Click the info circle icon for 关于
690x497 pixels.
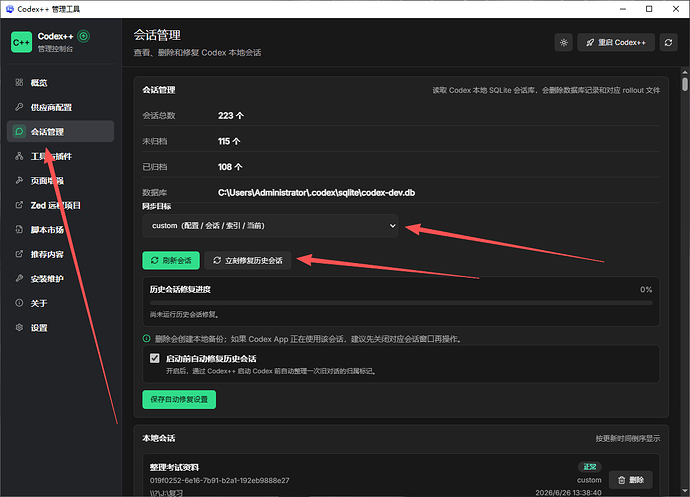point(19,303)
